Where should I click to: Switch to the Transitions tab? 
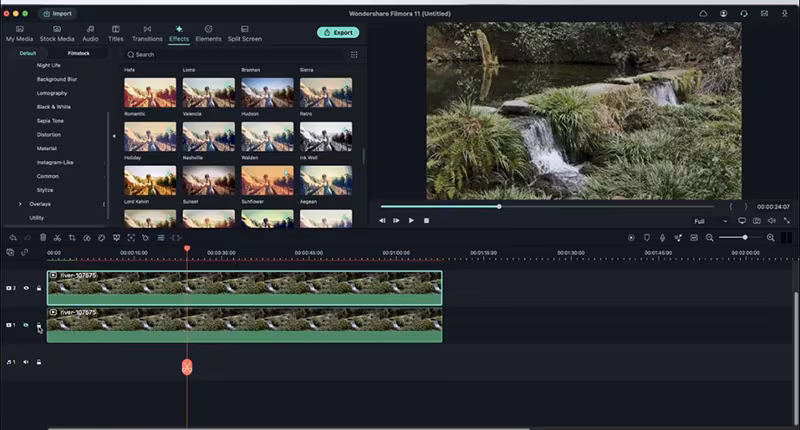(147, 34)
